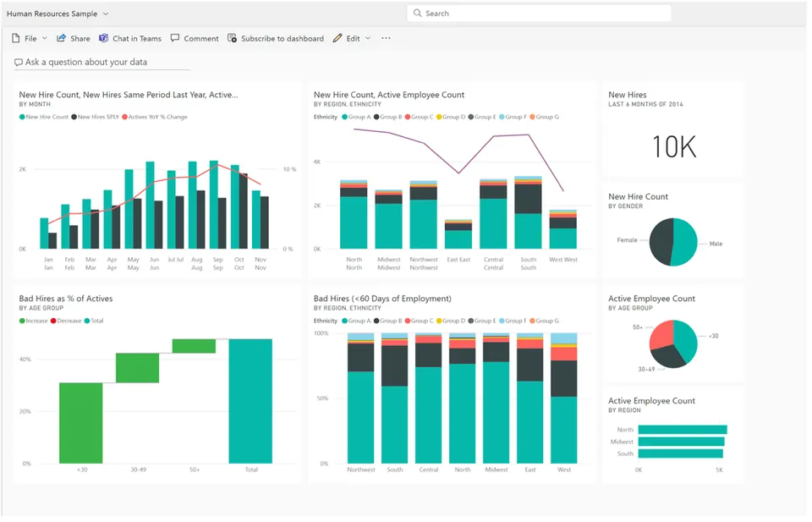Image resolution: width=812 pixels, height=522 pixels.
Task: Click the North bar in Active Employee Count by Region
Action: [683, 429]
